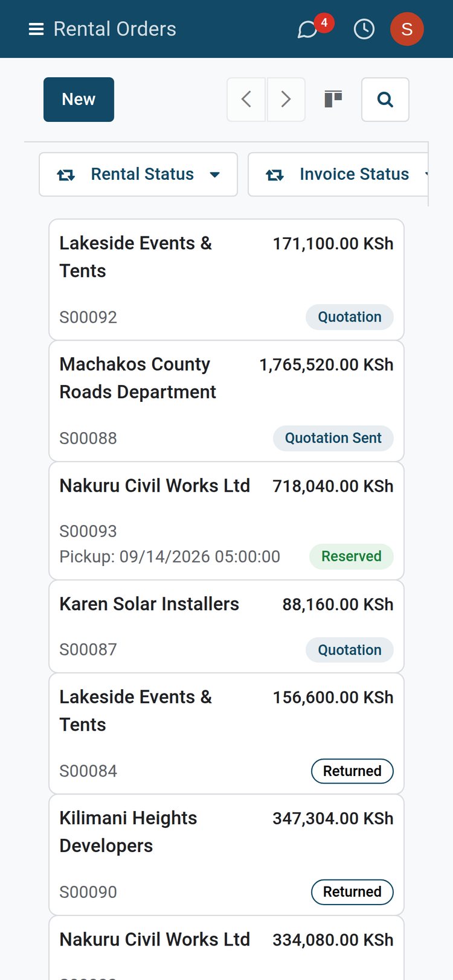Open Machakos County Roads Department order
Image resolution: width=453 pixels, height=980 pixels.
click(x=226, y=401)
